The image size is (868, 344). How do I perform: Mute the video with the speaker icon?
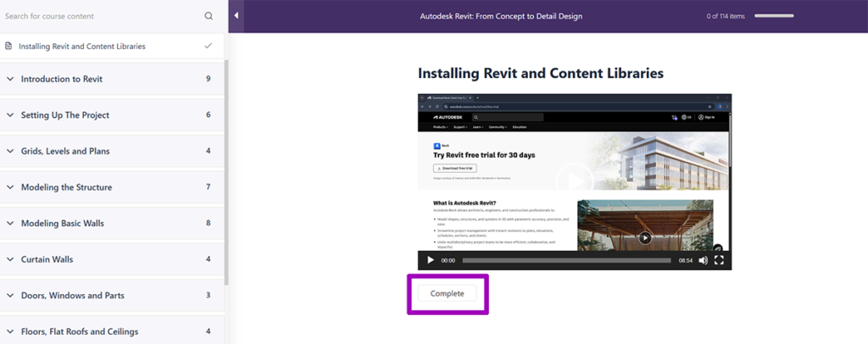(703, 260)
